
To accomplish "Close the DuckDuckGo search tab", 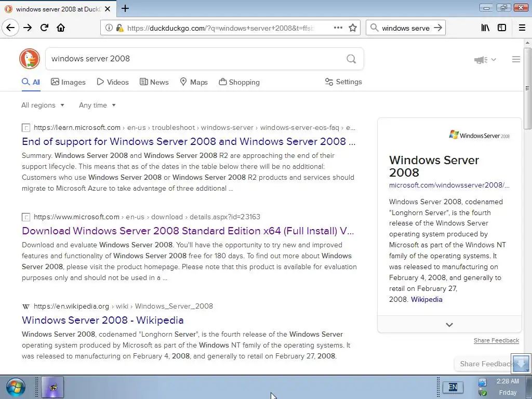I will (108, 9).
